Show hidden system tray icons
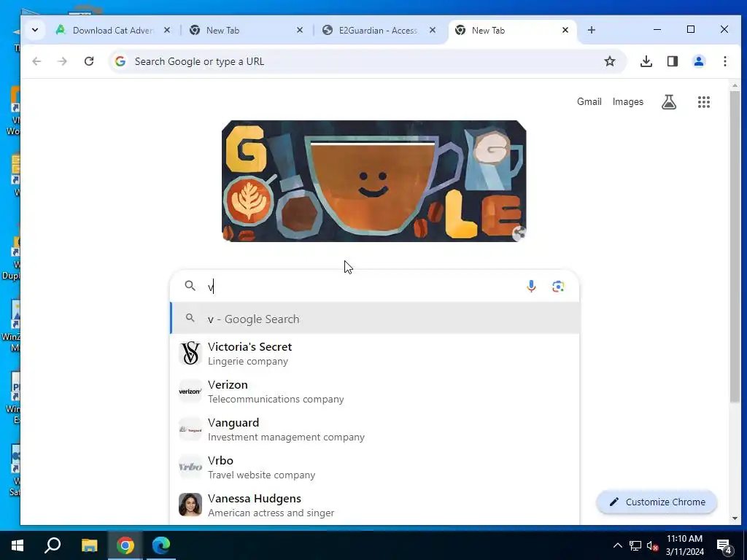The height and width of the screenshot is (560, 747). (x=617, y=545)
